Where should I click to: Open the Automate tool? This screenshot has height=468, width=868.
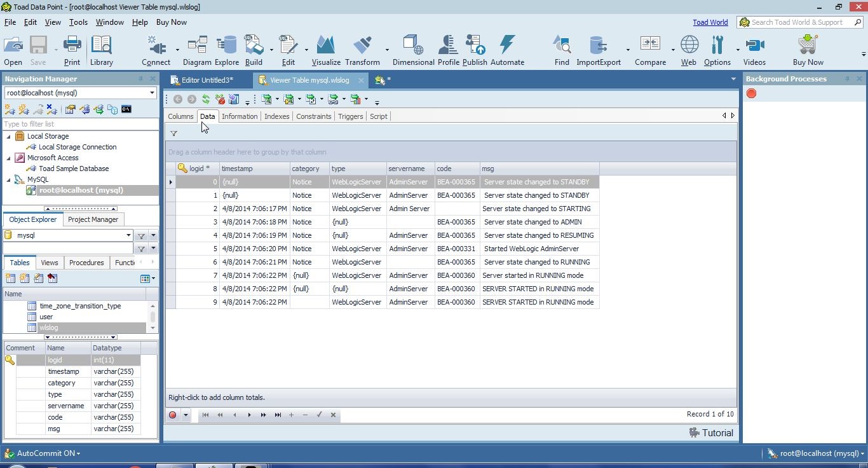pyautogui.click(x=507, y=51)
